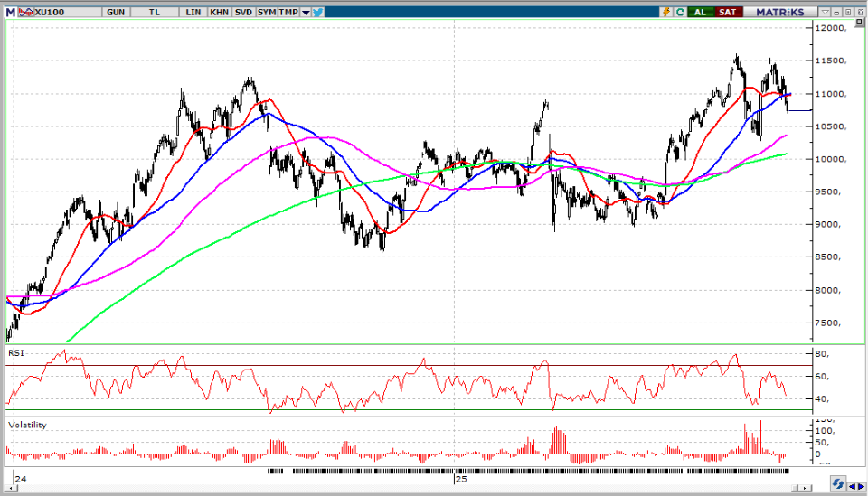
Task: Click the lightning bolt quick-order icon
Action: point(666,12)
